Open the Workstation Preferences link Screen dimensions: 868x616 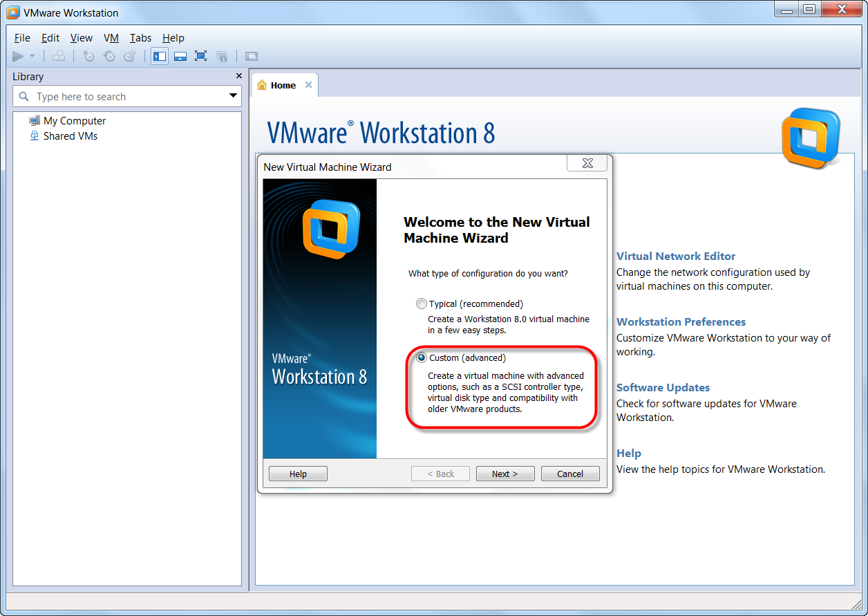pos(681,321)
